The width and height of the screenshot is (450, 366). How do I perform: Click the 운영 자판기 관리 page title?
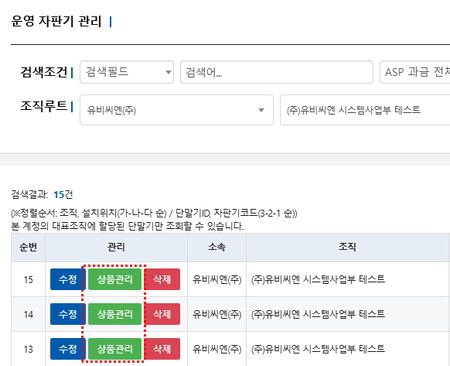[56, 22]
